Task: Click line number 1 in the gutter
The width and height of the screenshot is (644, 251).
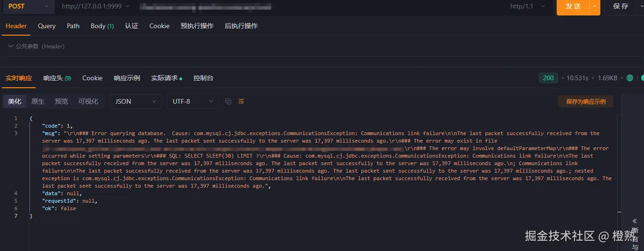Action: tap(16, 118)
